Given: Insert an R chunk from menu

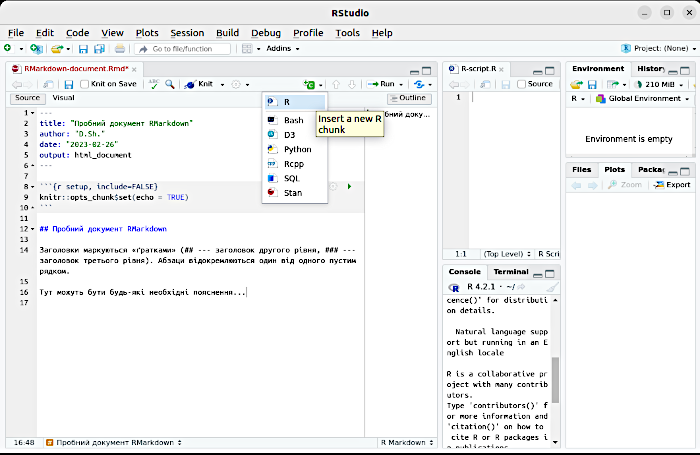Looking at the screenshot, I should click(295, 102).
